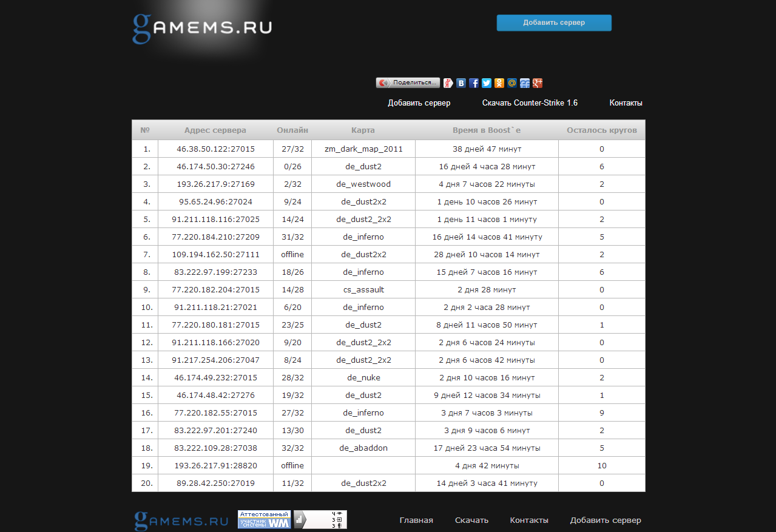Image resolution: width=776 pixels, height=532 pixels.
Task: Click the Поделиться share button
Action: 408,82
